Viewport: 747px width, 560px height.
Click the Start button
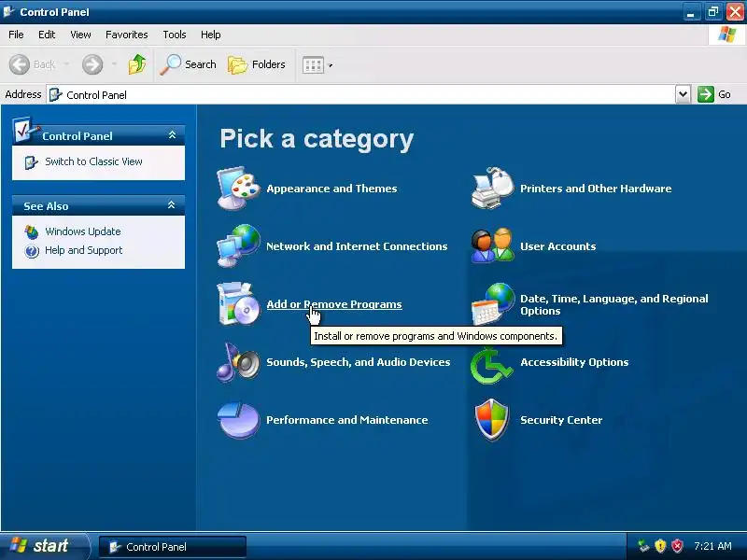(x=44, y=546)
